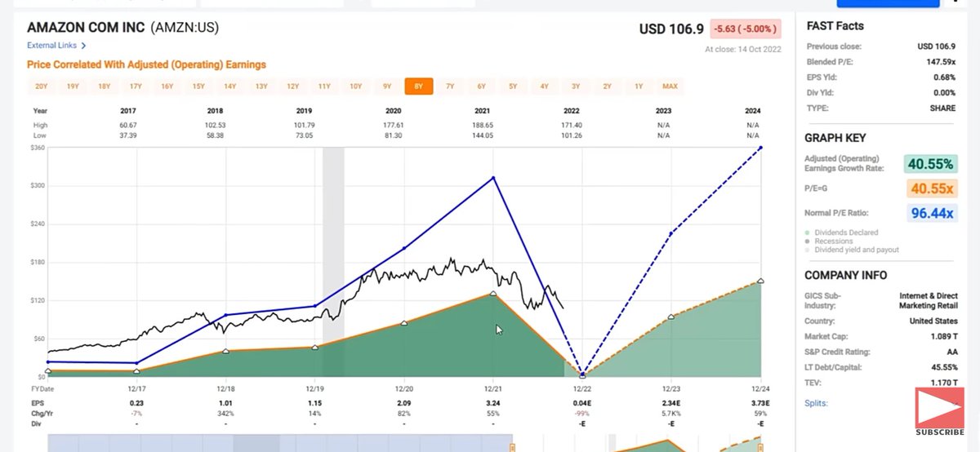Expand the External Links chevron
This screenshot has width=980, height=452.
click(83, 46)
